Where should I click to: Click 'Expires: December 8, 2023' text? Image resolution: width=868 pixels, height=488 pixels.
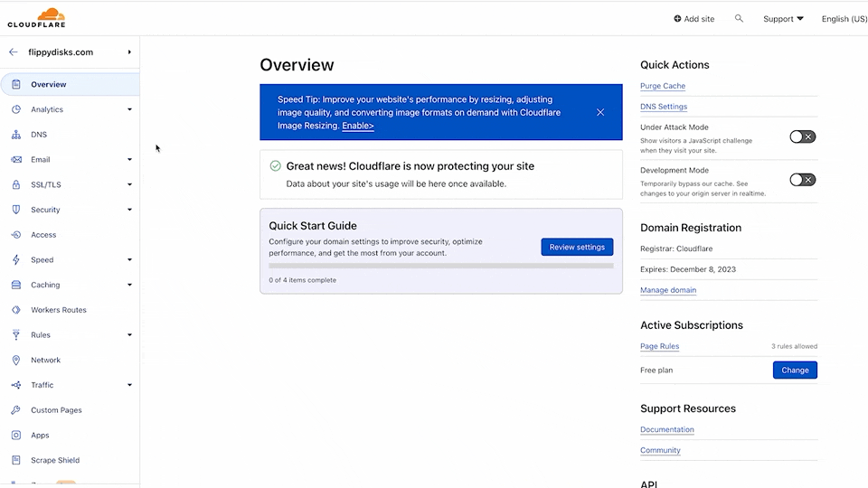pos(688,269)
